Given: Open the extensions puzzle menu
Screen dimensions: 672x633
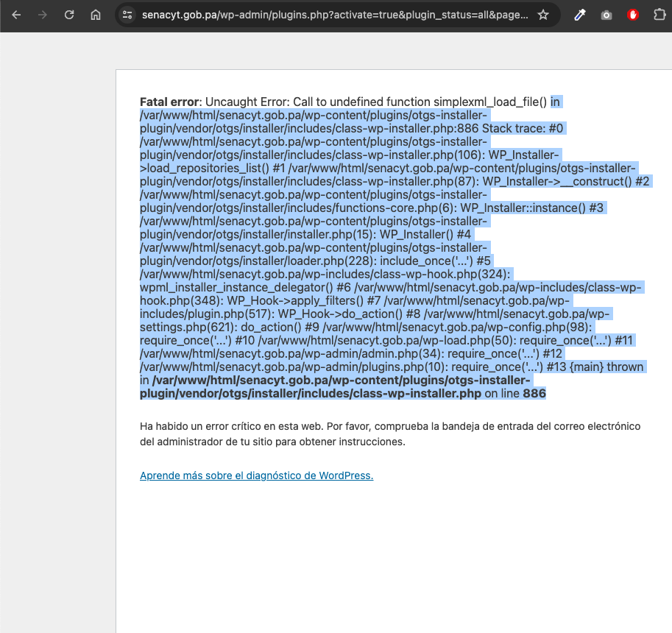Looking at the screenshot, I should (x=659, y=15).
